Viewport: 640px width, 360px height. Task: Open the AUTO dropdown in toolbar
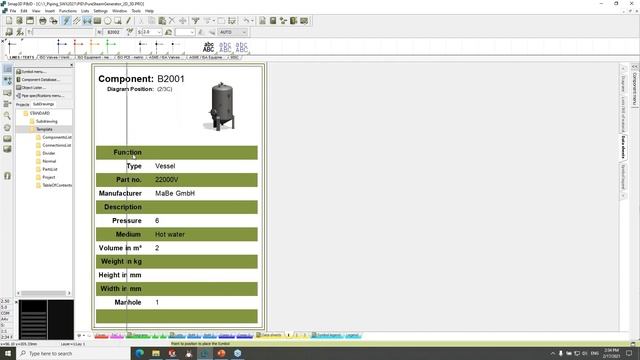pos(233,32)
